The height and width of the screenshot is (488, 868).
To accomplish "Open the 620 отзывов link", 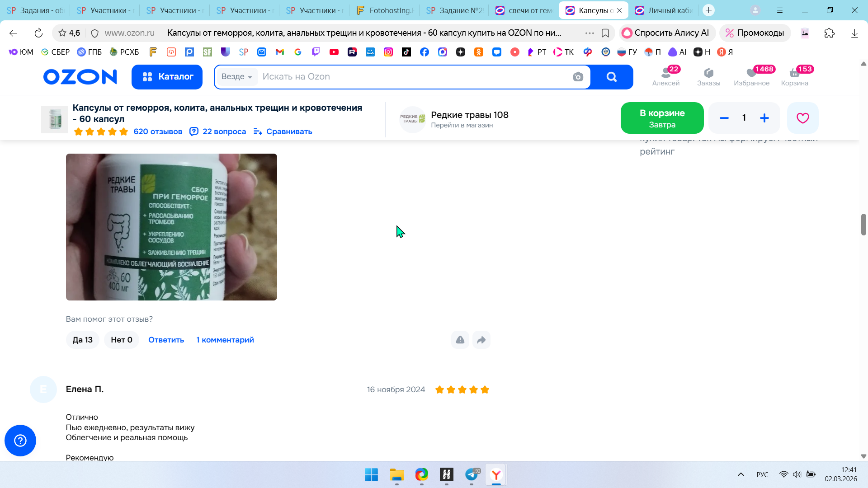I will [158, 131].
